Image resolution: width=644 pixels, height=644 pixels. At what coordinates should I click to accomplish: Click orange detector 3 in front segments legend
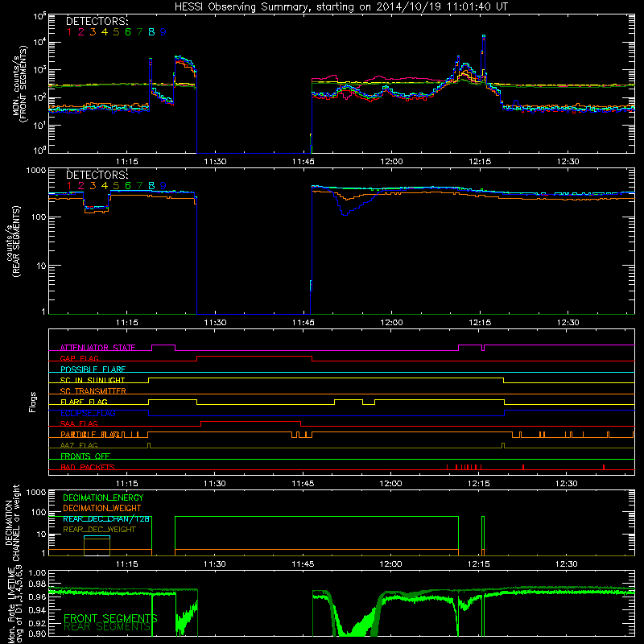(x=93, y=32)
